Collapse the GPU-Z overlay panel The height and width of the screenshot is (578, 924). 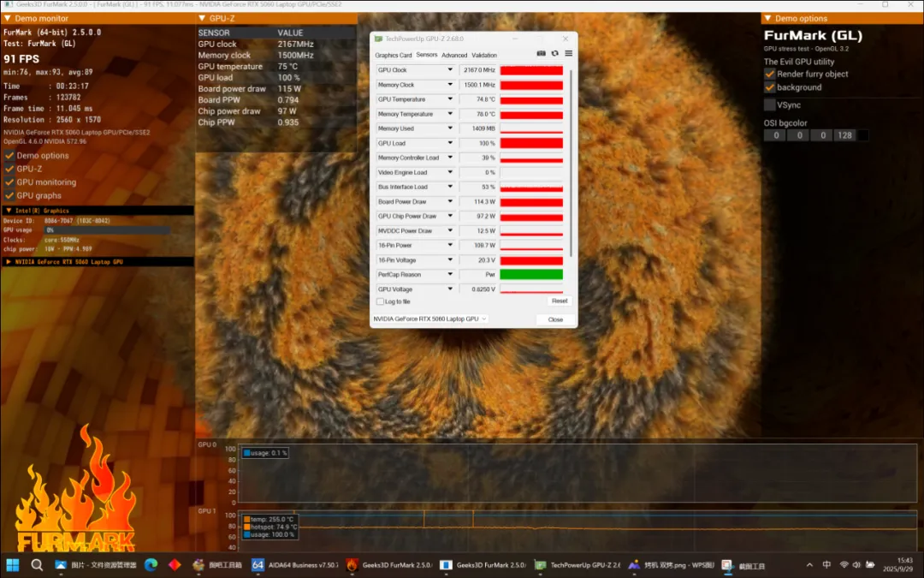pos(202,18)
